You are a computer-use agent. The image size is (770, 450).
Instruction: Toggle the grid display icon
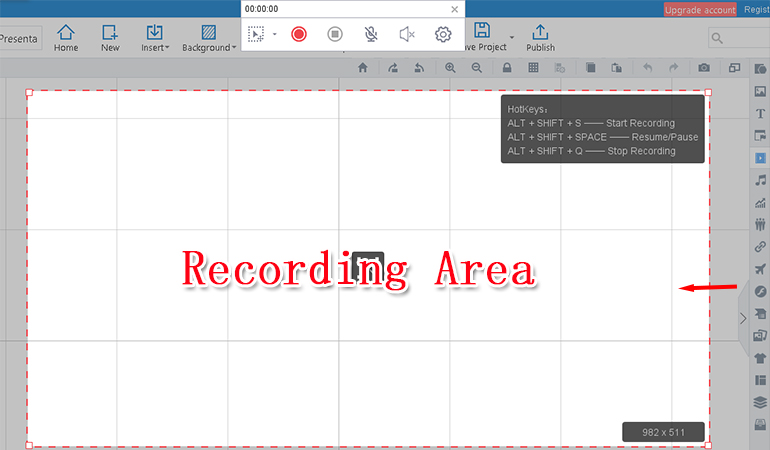tap(533, 68)
